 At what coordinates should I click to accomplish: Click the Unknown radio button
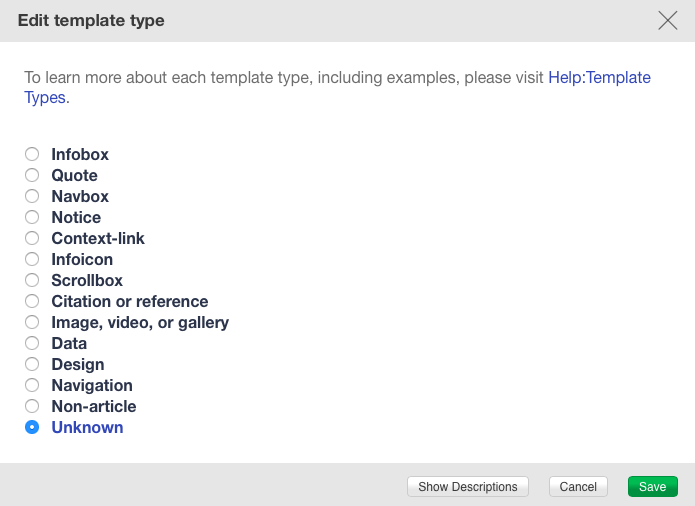click(32, 428)
